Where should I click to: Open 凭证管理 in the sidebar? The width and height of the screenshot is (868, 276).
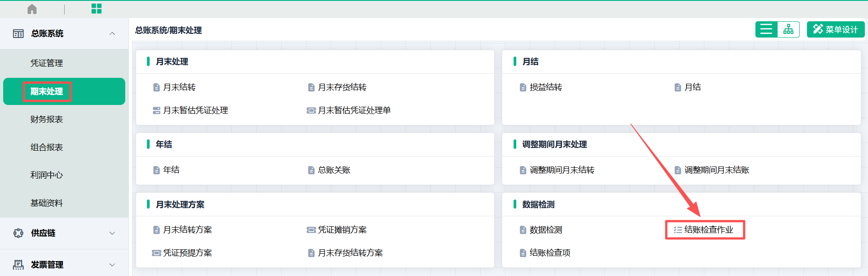47,63
